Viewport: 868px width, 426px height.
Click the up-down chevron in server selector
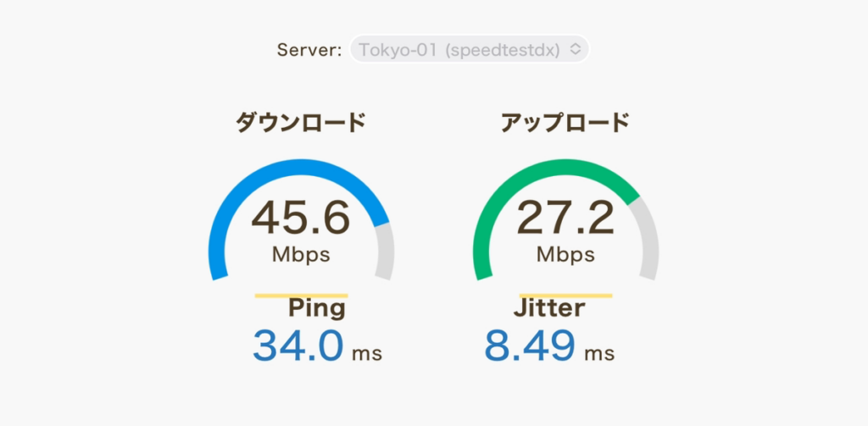pos(576,49)
